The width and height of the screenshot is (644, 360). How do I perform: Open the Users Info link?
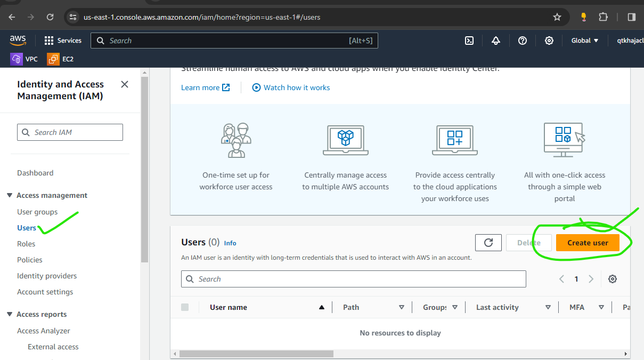(230, 243)
